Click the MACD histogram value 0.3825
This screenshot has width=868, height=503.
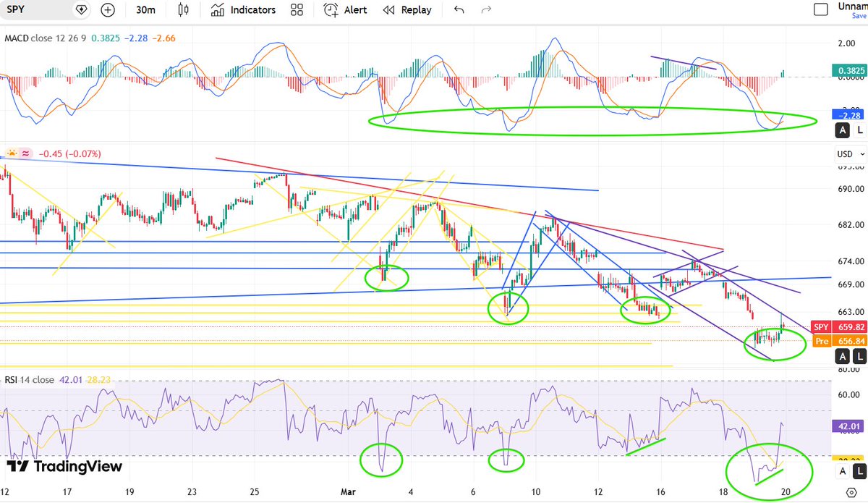point(104,38)
